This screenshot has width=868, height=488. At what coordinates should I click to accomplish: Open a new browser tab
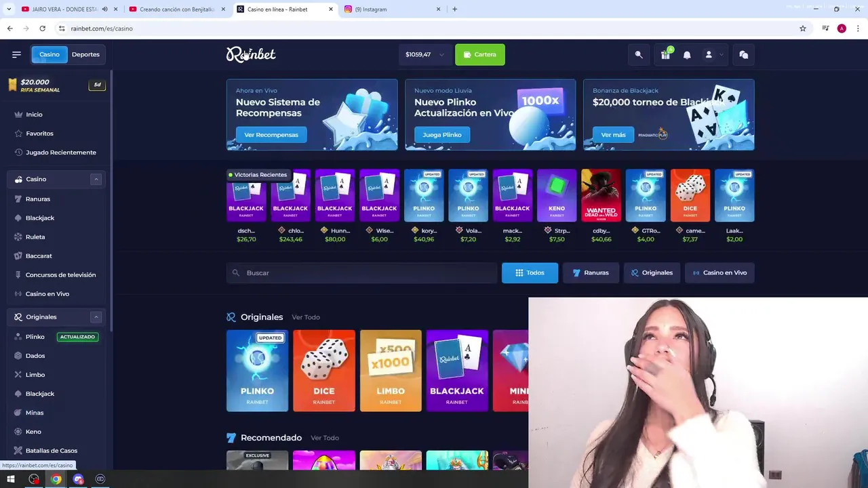(454, 9)
